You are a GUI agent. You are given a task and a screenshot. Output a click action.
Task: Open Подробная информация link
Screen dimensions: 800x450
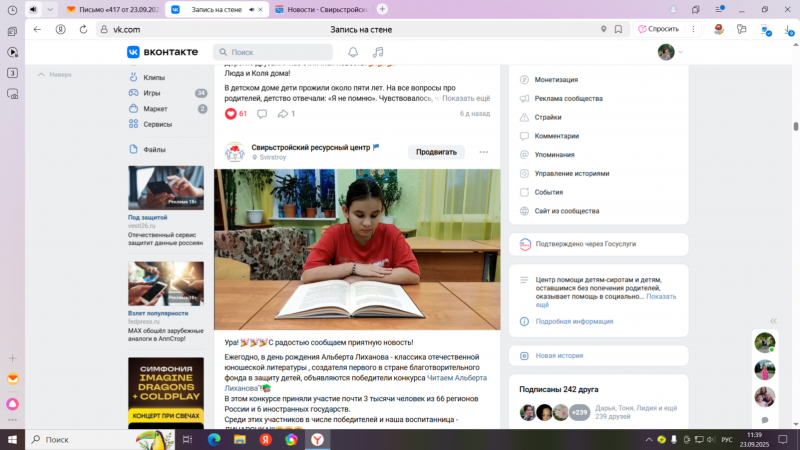tap(574, 321)
